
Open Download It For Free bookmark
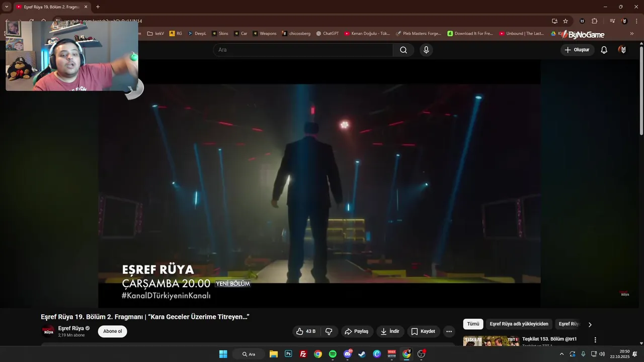point(470,34)
